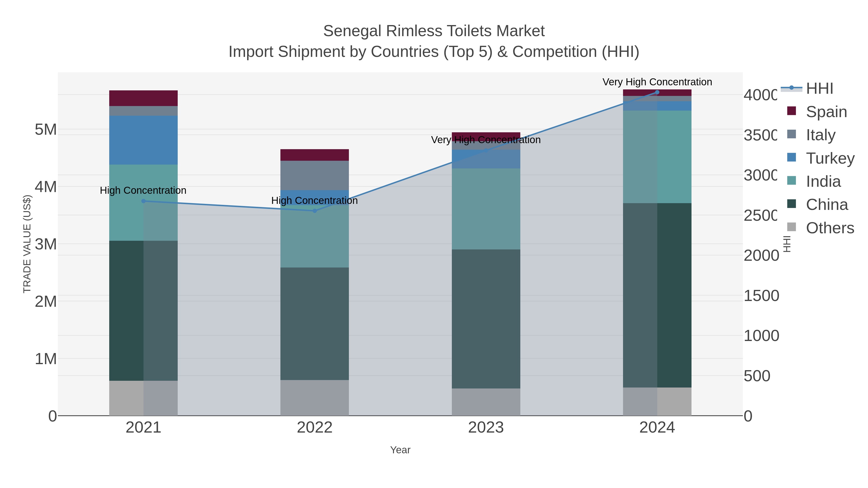Image resolution: width=868 pixels, height=488 pixels.
Task: Select the Others segment in 2021 bar
Action: 143,398
